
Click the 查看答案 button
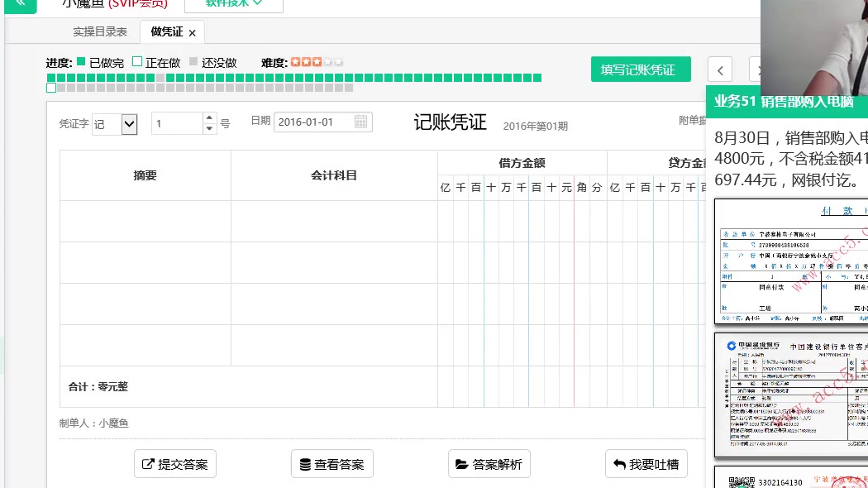[x=332, y=464]
